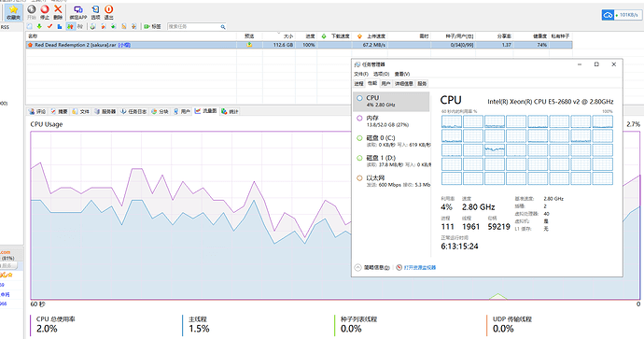The height and width of the screenshot is (339, 644).
Task: Open the [小组] link beside the task name
Action: (124, 45)
